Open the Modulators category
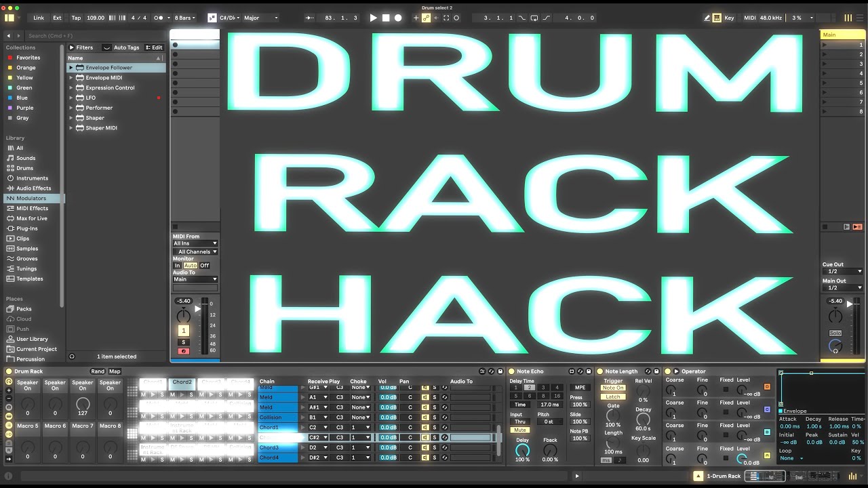868x488 pixels. click(31, 199)
